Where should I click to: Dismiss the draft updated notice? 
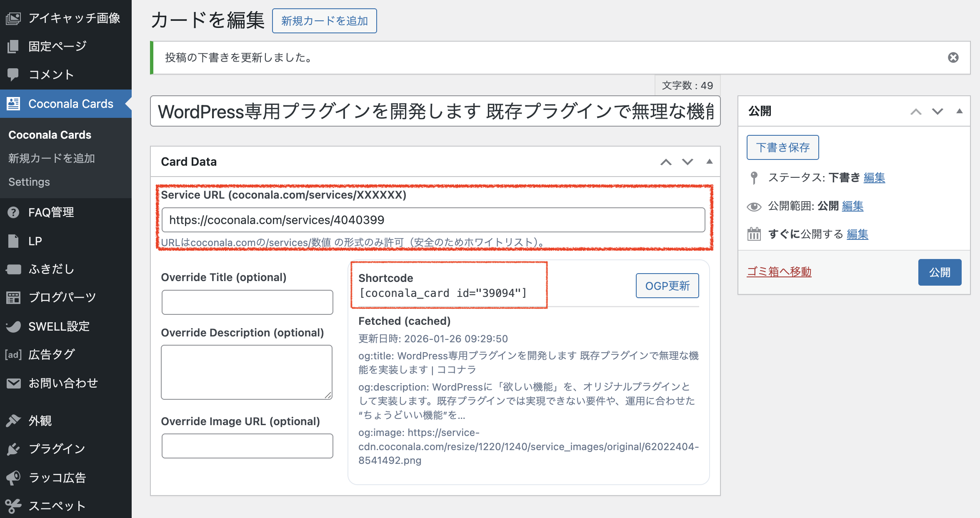(x=953, y=57)
